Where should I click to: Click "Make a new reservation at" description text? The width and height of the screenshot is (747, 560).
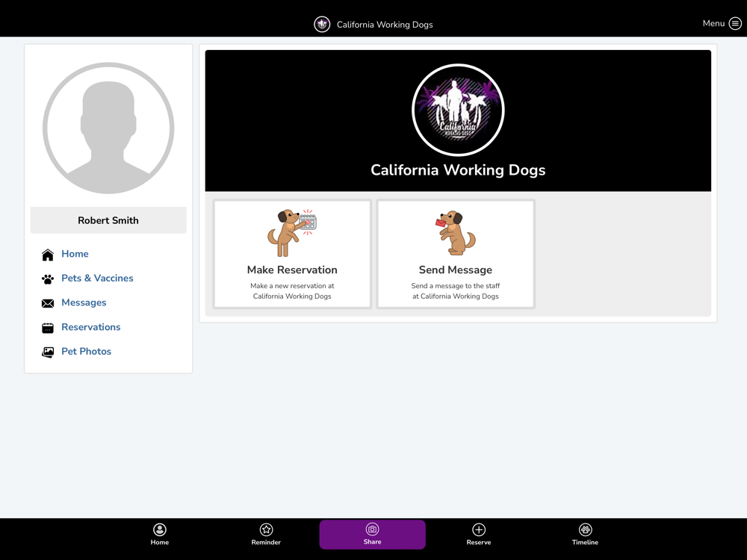pos(292,286)
